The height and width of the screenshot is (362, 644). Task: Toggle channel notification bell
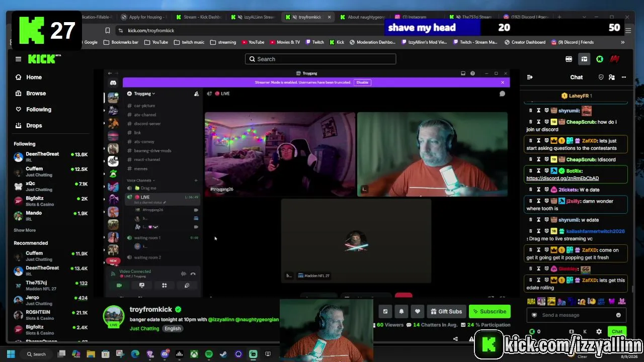point(401,311)
